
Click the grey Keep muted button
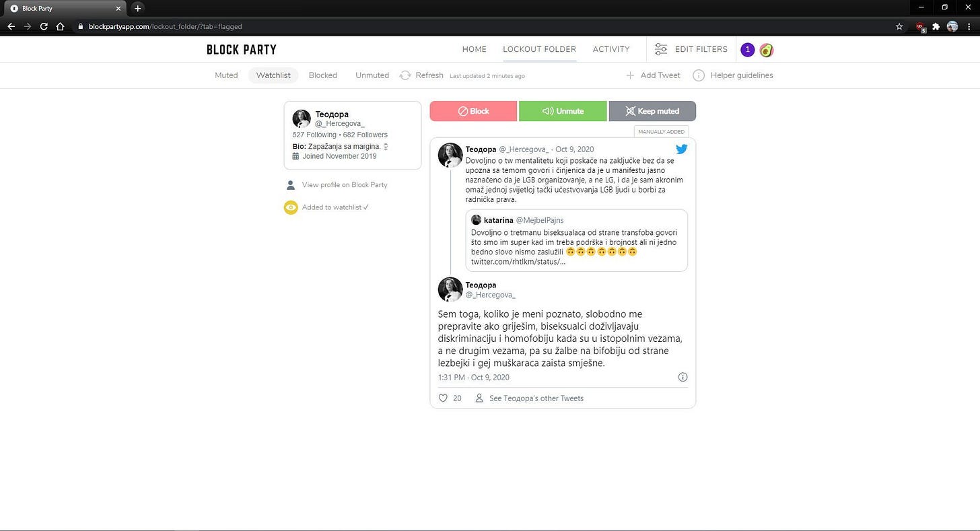tap(652, 111)
